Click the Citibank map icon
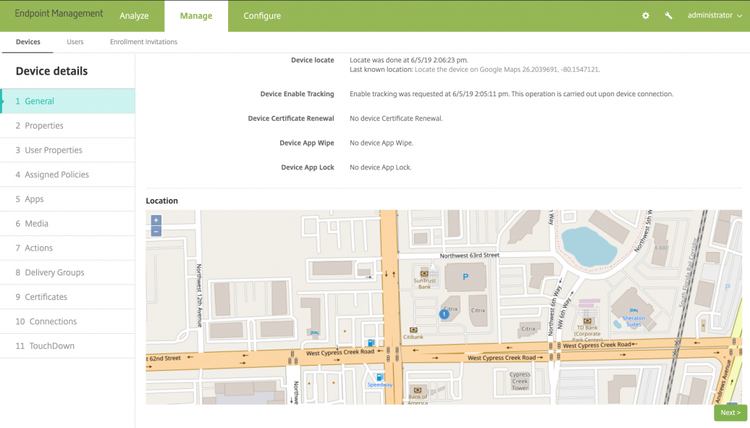 (414, 330)
